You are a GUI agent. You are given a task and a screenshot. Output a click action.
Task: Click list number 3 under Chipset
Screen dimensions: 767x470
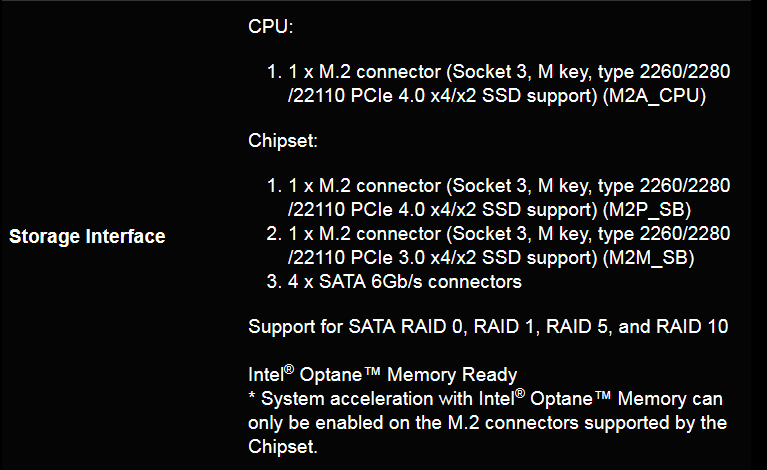(x=274, y=282)
